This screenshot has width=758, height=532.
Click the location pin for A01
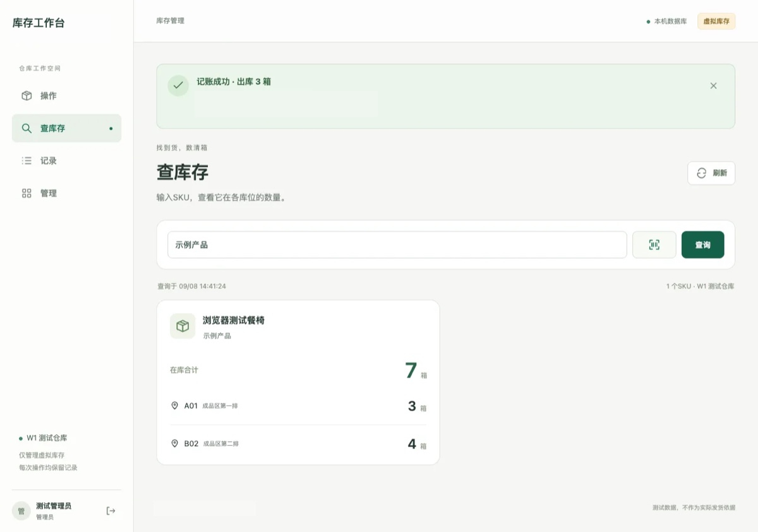tap(175, 406)
